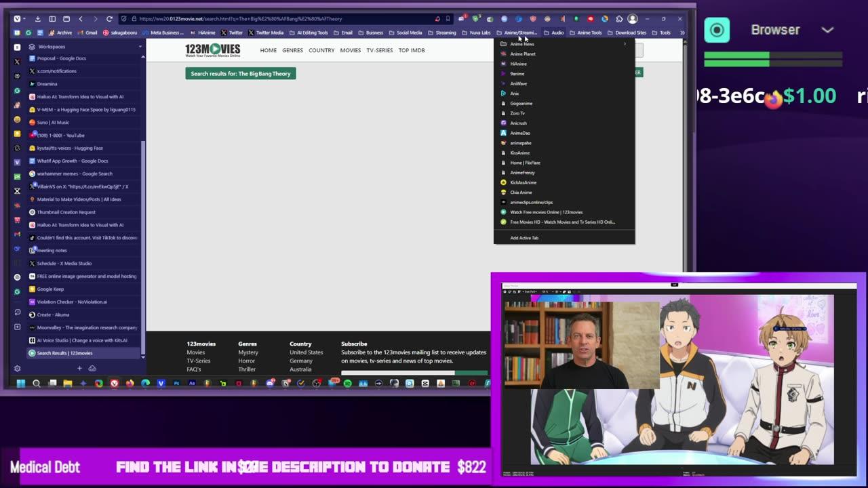Click the Firefox icon in the taskbar

(130, 384)
